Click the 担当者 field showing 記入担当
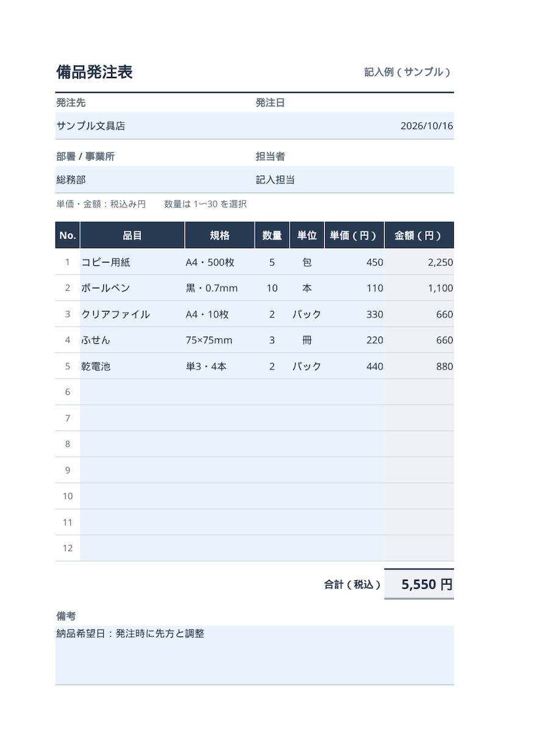This screenshot has width=535, height=756. 354,180
